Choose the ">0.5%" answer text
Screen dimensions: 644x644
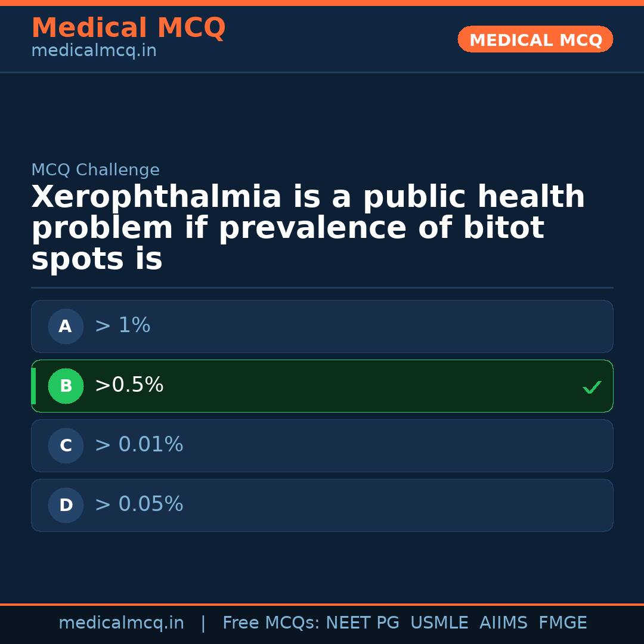click(129, 385)
